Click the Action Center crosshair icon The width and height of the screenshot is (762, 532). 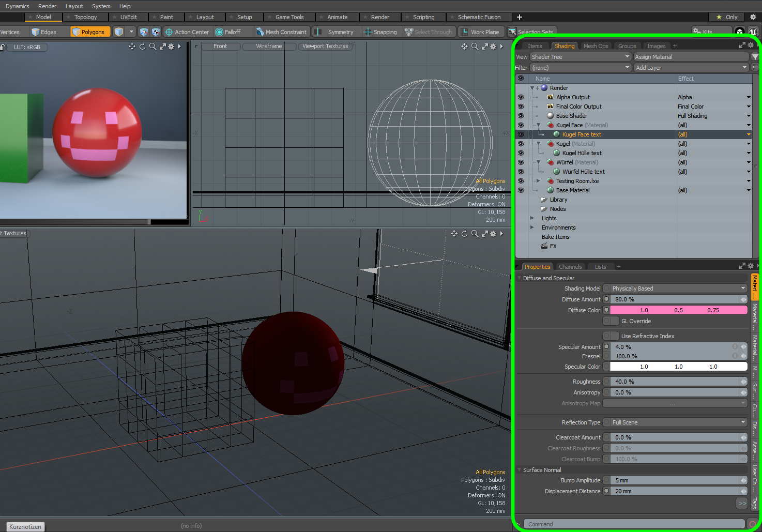(x=169, y=32)
